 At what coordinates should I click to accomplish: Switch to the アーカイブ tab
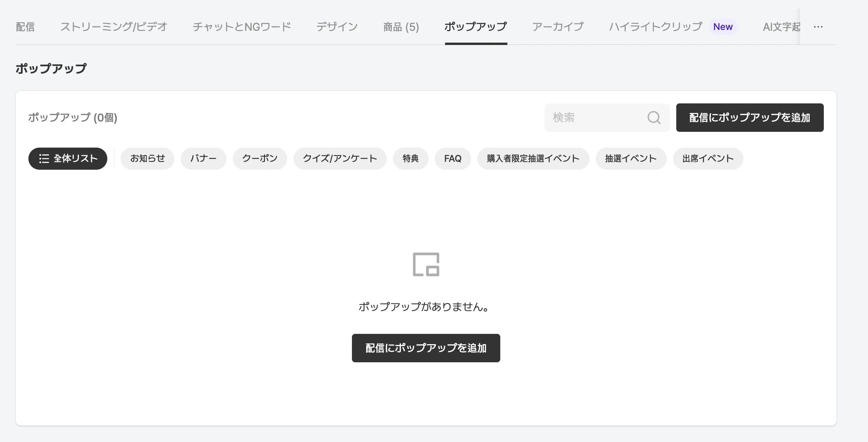(558, 27)
